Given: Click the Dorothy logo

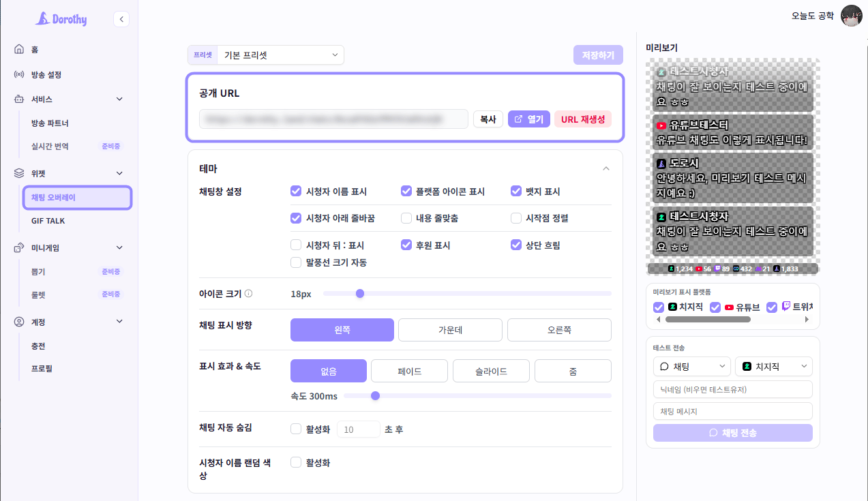Looking at the screenshot, I should point(61,19).
